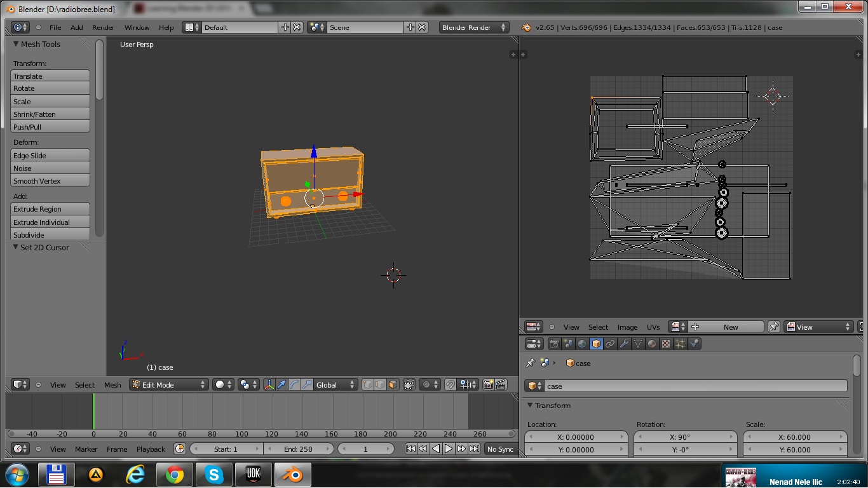Open proportional editing dropdown
Screen dimensions: 868x488
430,384
